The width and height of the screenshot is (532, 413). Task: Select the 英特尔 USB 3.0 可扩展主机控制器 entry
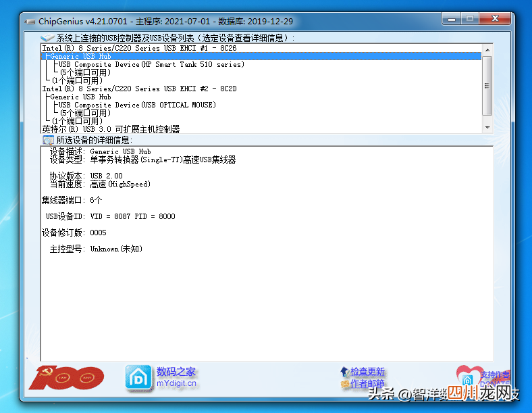[x=111, y=129]
